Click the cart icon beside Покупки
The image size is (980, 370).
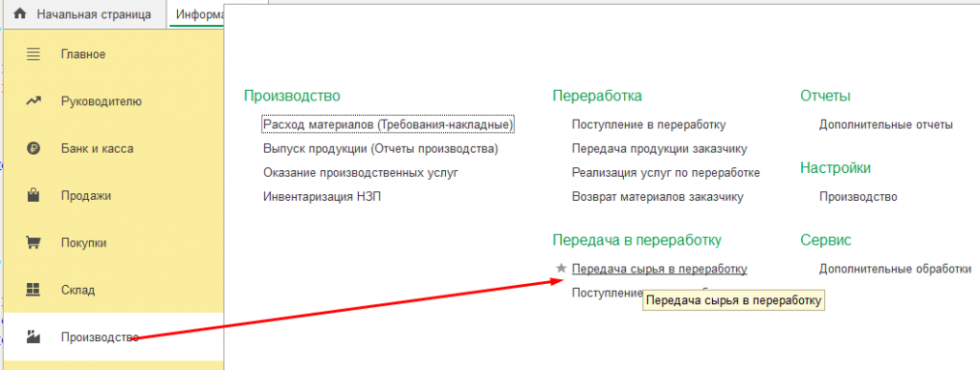coord(33,243)
